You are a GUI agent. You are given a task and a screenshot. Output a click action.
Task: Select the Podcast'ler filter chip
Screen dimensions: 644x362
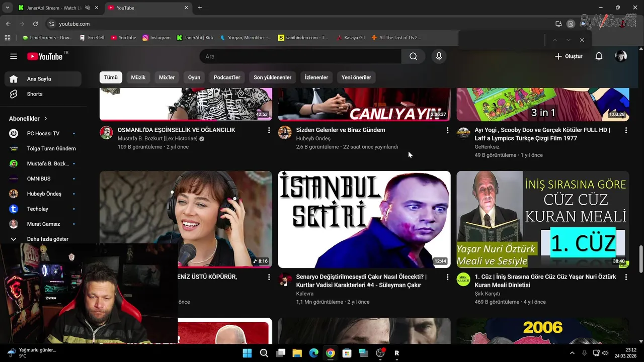coord(227,77)
